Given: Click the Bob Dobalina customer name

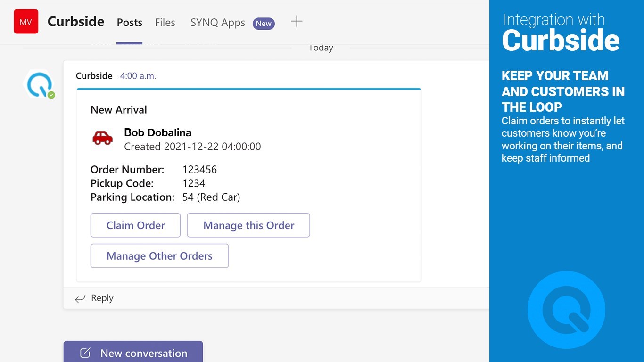Looking at the screenshot, I should point(157,132).
